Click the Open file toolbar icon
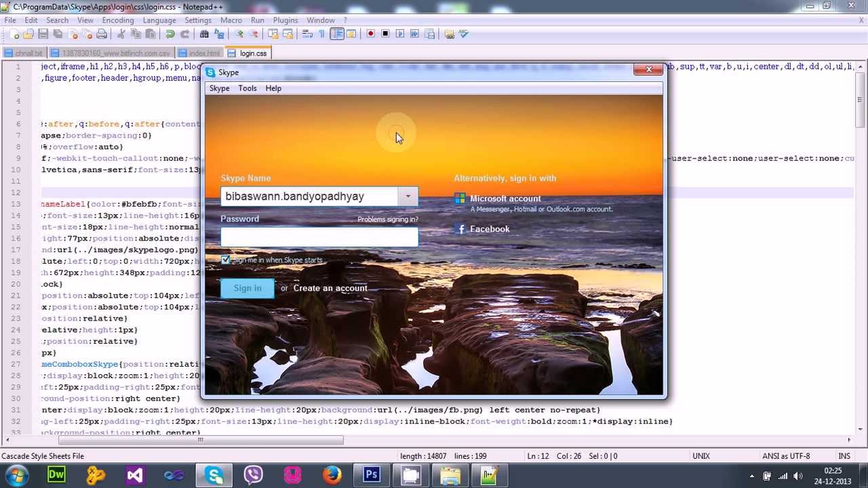Screen dimensions: 868x488 28,34
